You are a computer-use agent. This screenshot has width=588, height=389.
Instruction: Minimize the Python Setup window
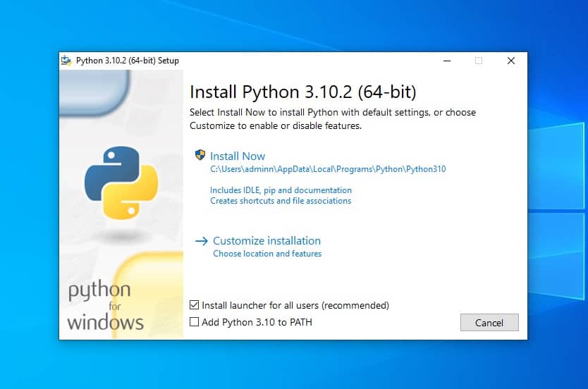click(447, 61)
